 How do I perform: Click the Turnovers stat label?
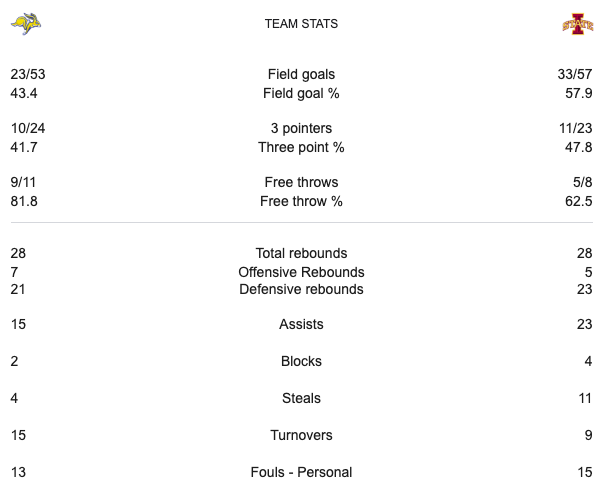301,435
